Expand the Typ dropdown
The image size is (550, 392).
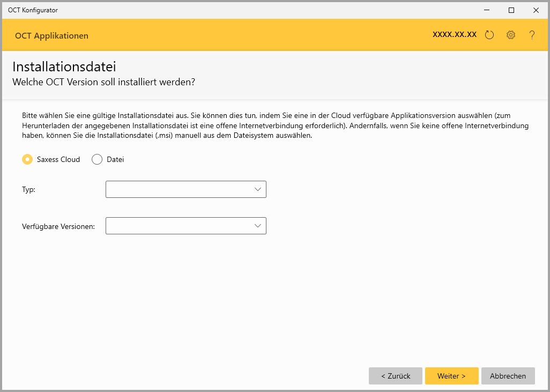click(186, 189)
